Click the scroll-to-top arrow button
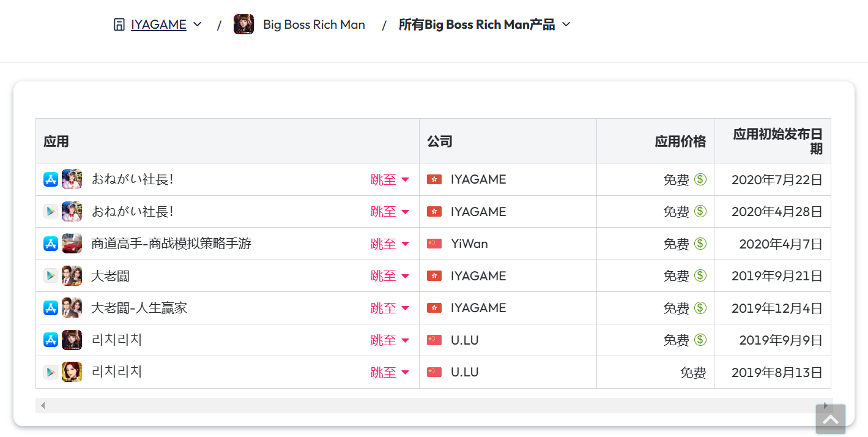The height and width of the screenshot is (437, 868). (x=831, y=419)
